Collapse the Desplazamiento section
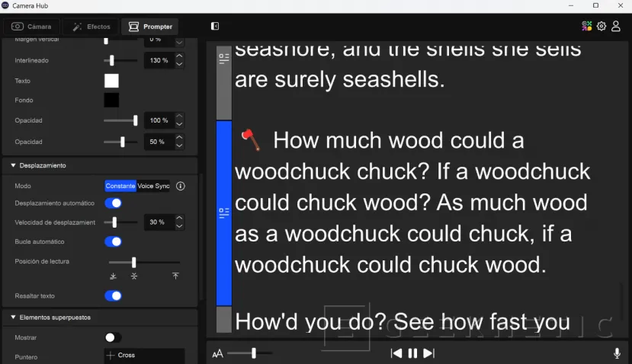 pos(13,165)
